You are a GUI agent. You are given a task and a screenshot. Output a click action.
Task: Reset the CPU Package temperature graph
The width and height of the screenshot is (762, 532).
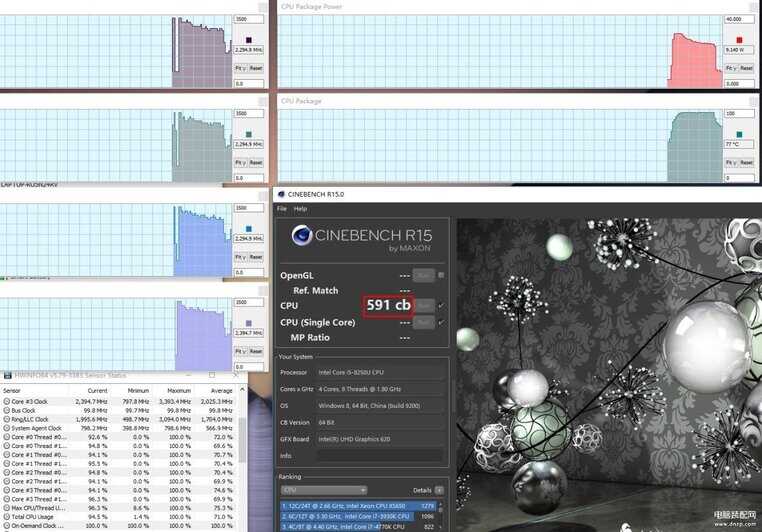(746, 163)
